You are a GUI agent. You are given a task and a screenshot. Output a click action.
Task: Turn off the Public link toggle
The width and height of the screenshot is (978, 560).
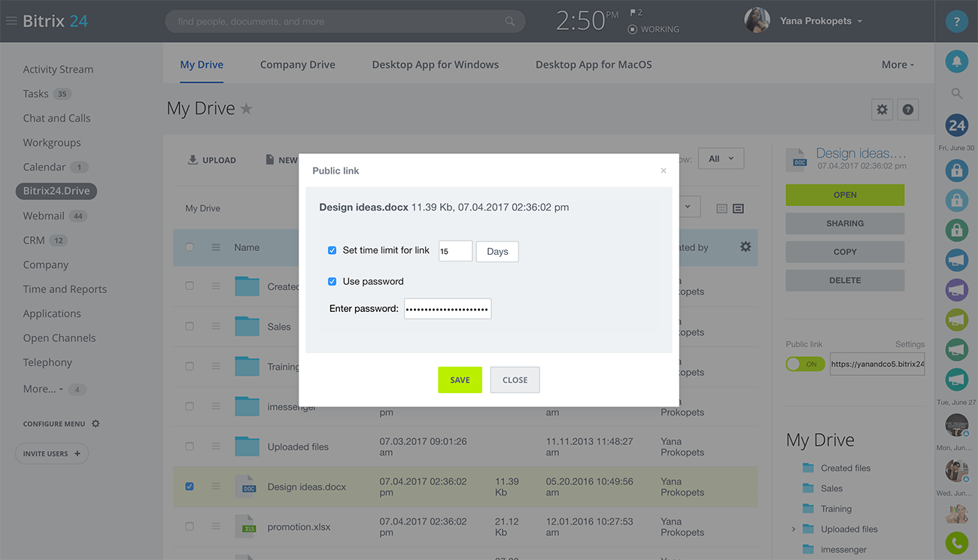click(x=805, y=364)
